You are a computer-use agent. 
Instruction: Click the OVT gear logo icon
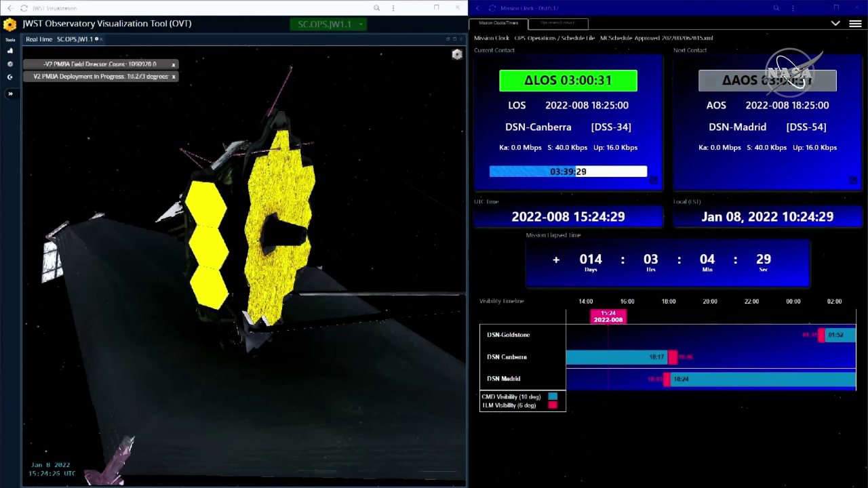click(9, 24)
